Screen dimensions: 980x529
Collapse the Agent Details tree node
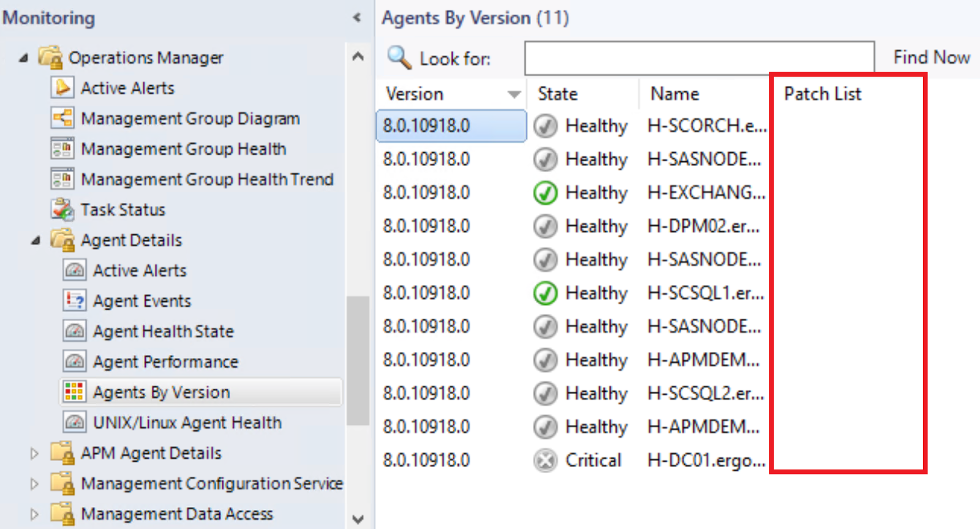36,240
